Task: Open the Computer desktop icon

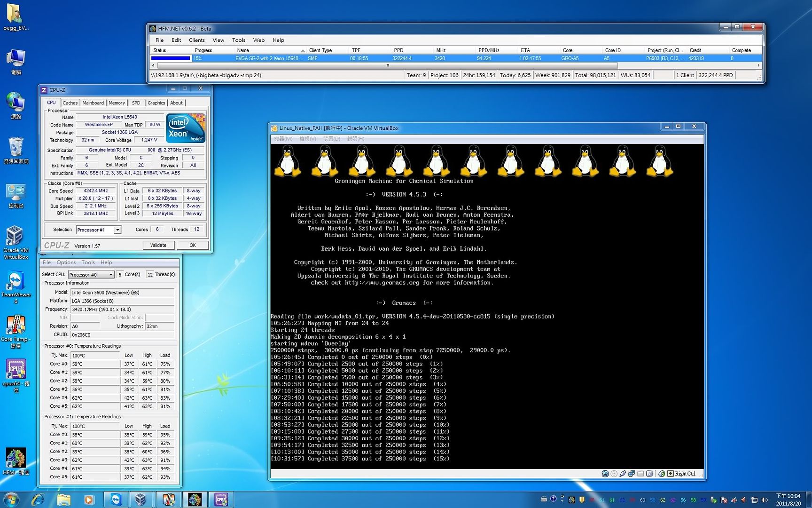Action: [16, 61]
